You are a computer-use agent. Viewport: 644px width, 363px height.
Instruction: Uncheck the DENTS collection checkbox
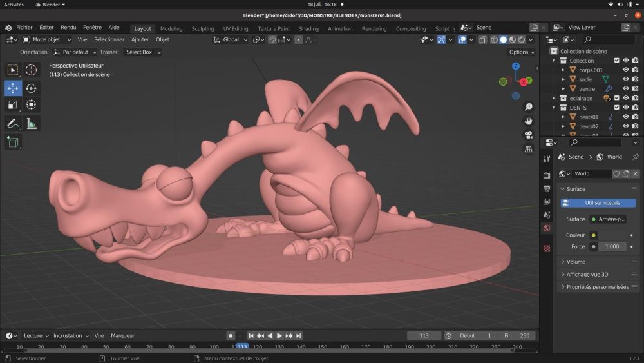616,107
